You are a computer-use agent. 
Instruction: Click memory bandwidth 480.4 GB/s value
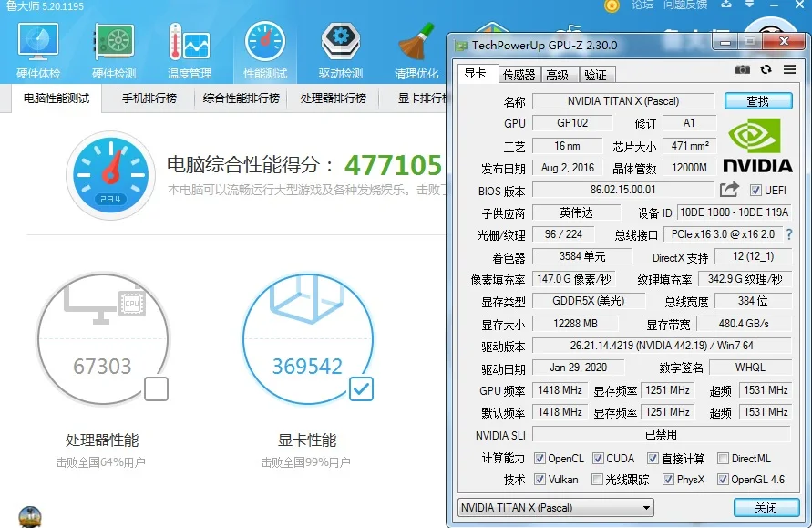744,324
